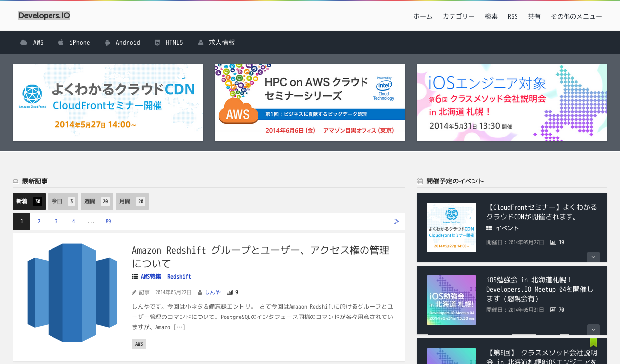Image resolution: width=620 pixels, height=364 pixels.
Task: Go to the 求人情報 link
Action: pyautogui.click(x=222, y=43)
